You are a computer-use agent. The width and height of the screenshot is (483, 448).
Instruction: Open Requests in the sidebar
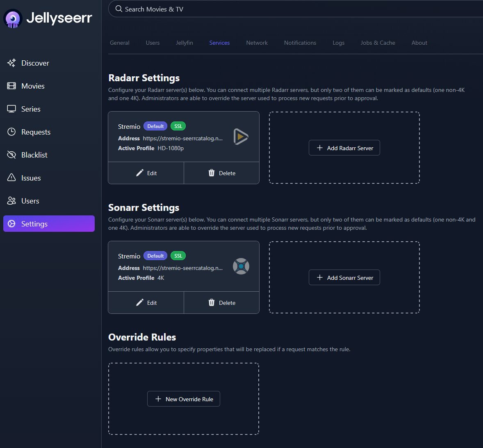[x=49, y=132]
